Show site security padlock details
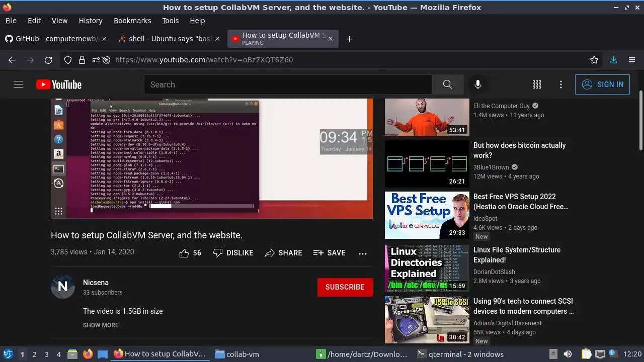Screen dimensions: 644x362 point(82,60)
